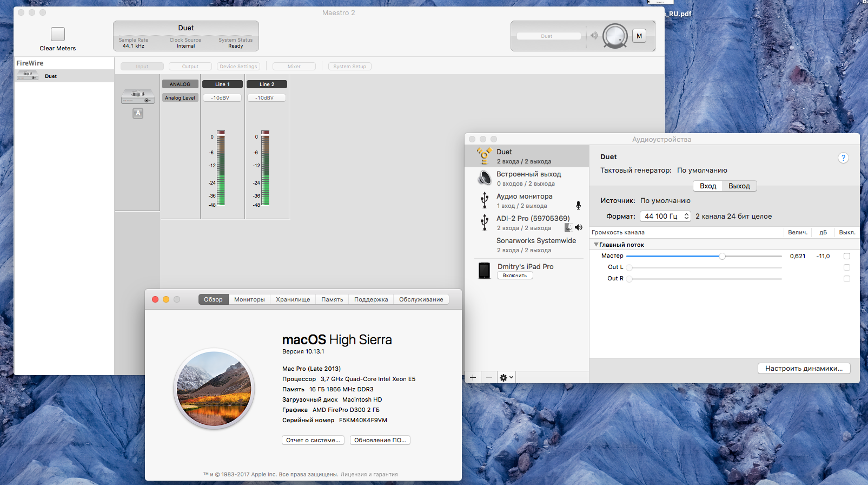Remove a device with the minus button
The width and height of the screenshot is (868, 485).
pos(489,377)
